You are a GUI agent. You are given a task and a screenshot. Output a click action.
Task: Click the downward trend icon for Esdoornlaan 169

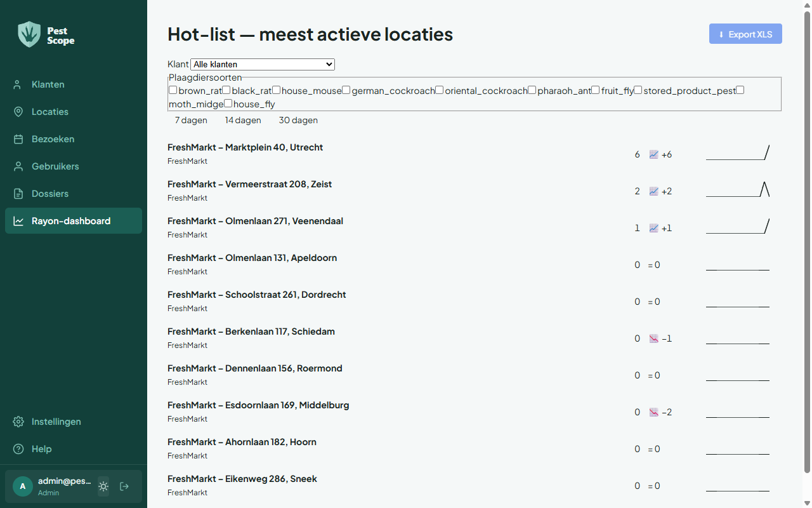coord(654,412)
